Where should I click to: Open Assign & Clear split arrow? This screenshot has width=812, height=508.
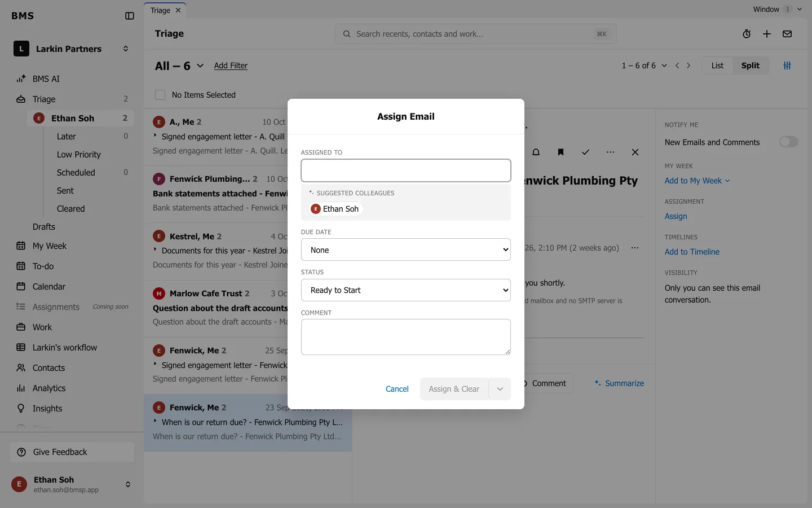point(500,389)
